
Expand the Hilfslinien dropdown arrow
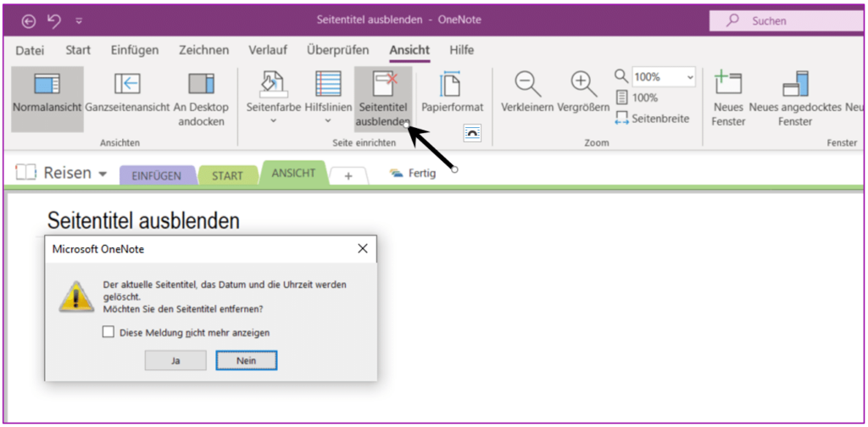[328, 120]
